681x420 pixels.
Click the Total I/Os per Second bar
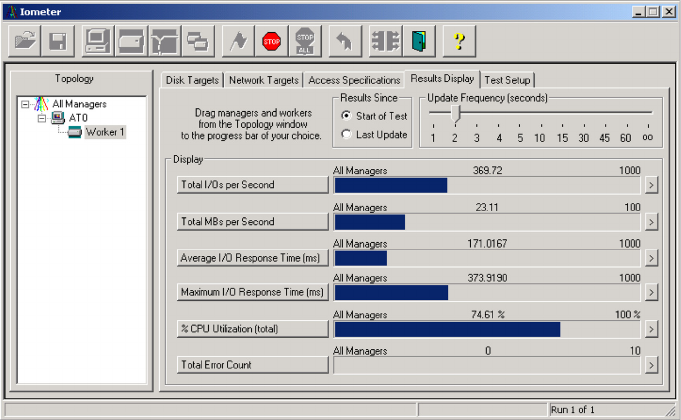(487, 185)
